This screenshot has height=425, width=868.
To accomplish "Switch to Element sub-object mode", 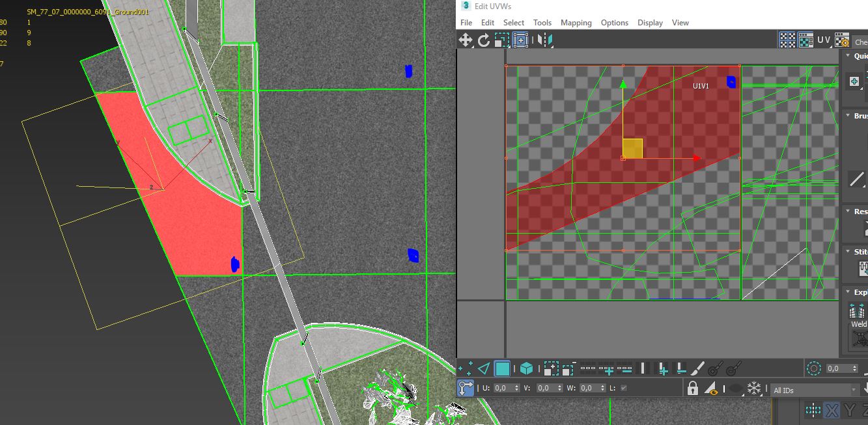I will tap(526, 369).
